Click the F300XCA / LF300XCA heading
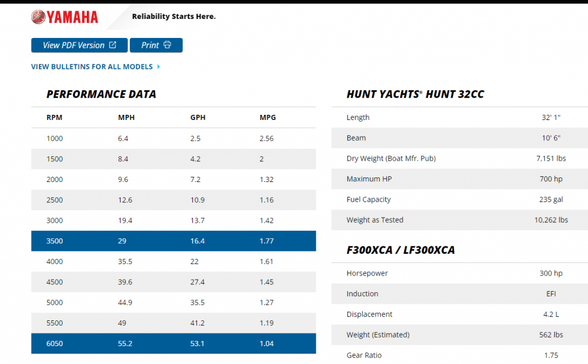Screen dimensions: 588x364 click(401, 250)
